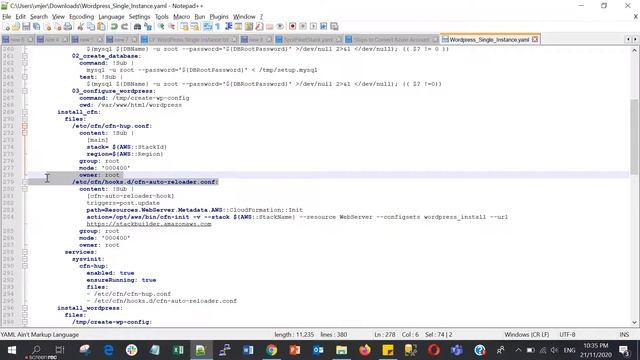The image size is (640, 360).
Task: Collapse the 02_create_database fold marker
Action: tap(25, 56)
